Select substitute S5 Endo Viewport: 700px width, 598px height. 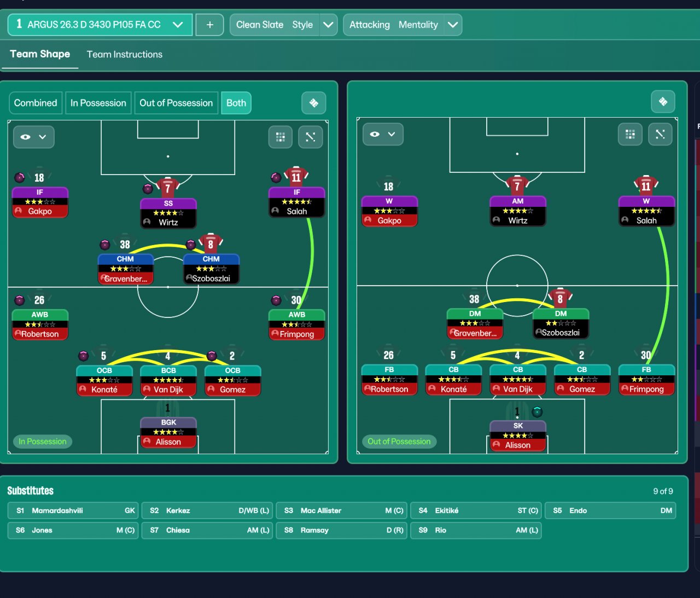[610, 510]
